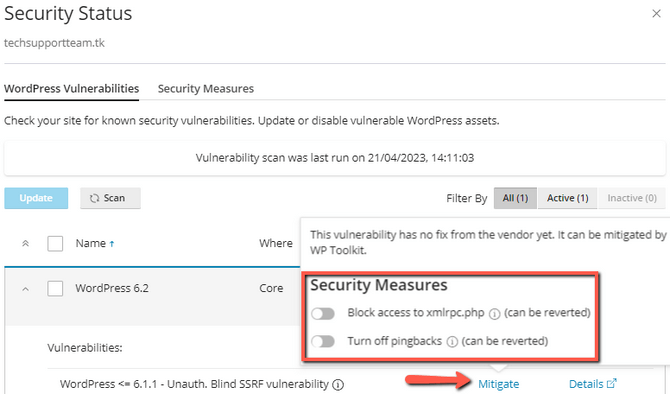This screenshot has width=670, height=394.
Task: Enable Block access to xmlrpc.php toggle
Action: point(323,314)
